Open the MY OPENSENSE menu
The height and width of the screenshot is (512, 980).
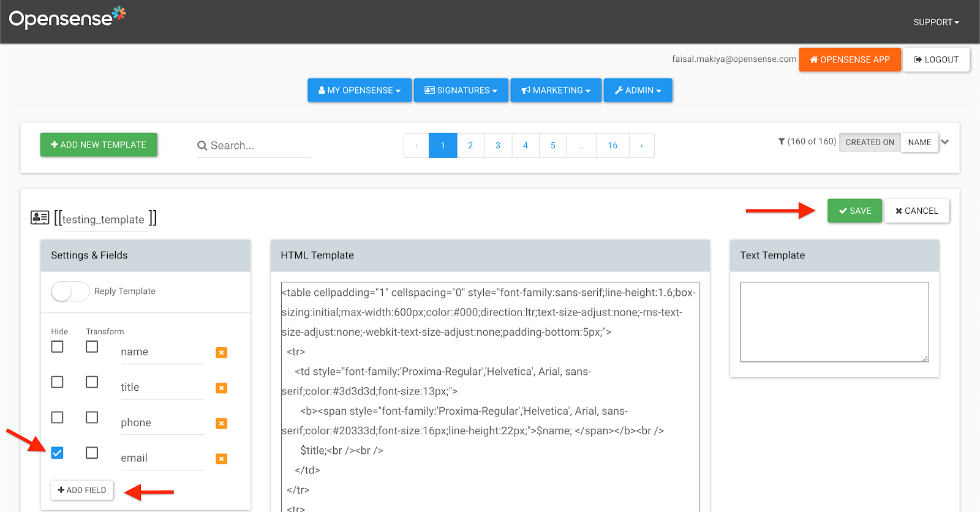point(360,90)
